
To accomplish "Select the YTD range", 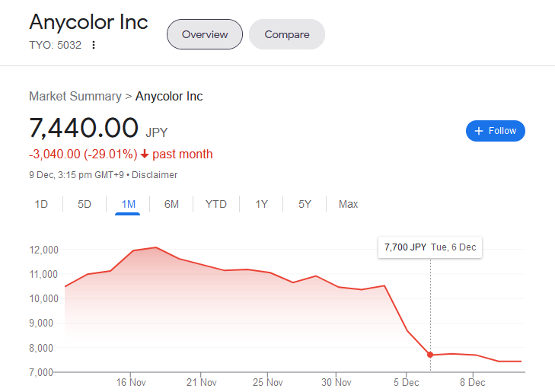I will coord(216,204).
